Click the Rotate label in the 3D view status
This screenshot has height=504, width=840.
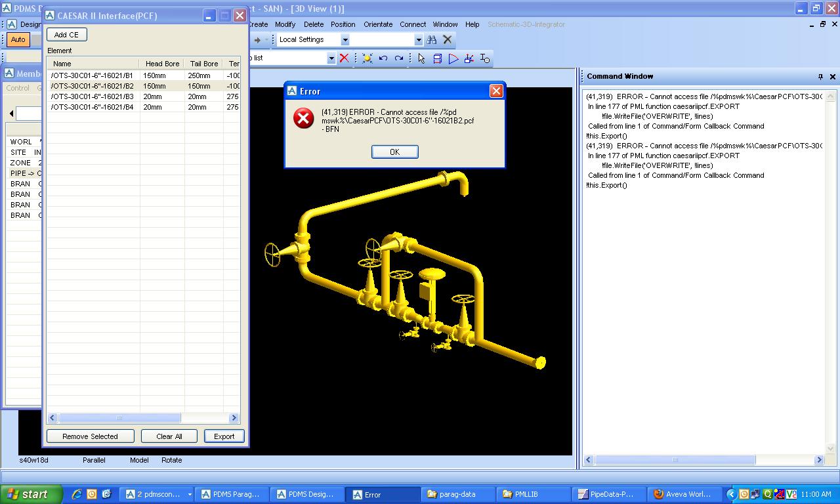click(x=171, y=460)
